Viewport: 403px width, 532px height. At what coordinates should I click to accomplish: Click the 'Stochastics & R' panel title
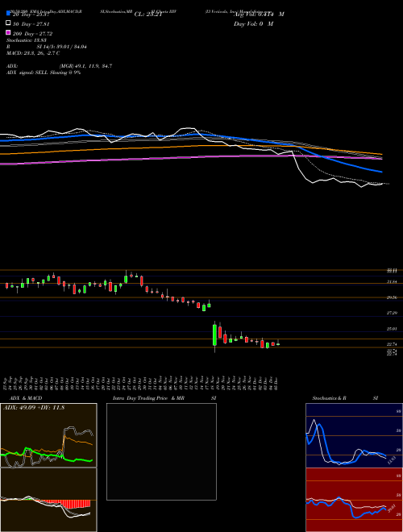pyautogui.click(x=330, y=398)
